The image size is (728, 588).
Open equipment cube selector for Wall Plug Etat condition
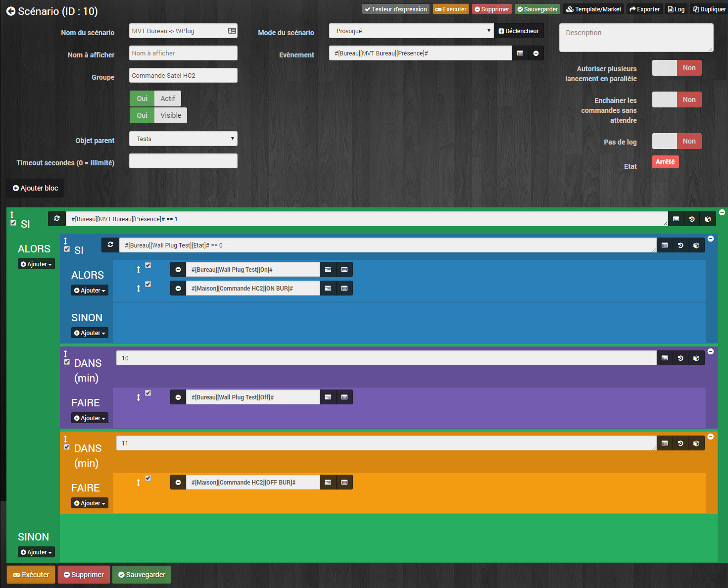coord(696,245)
